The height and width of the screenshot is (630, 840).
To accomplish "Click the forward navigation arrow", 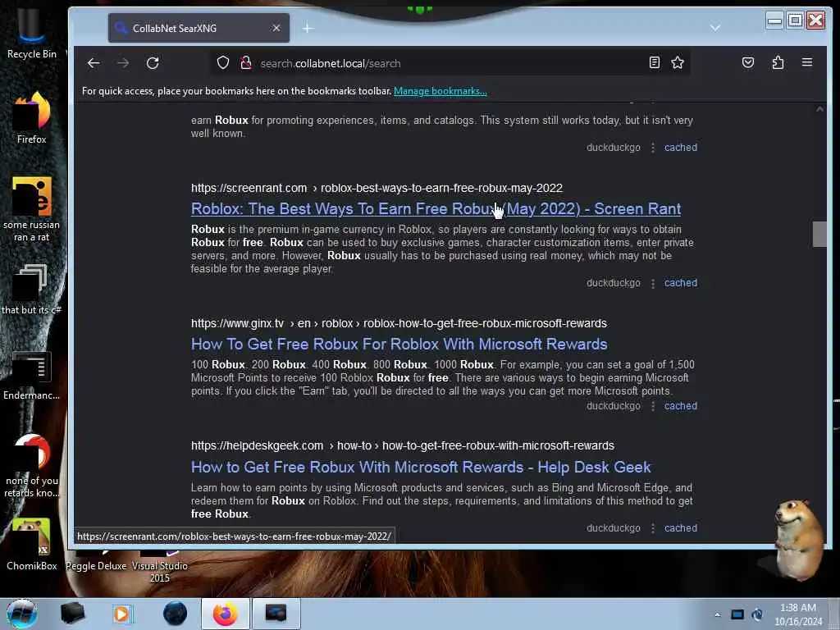I will [x=123, y=63].
